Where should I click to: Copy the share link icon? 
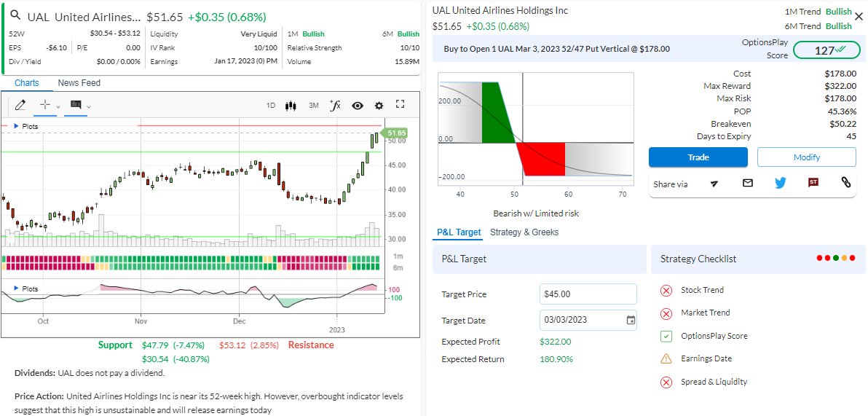[846, 182]
